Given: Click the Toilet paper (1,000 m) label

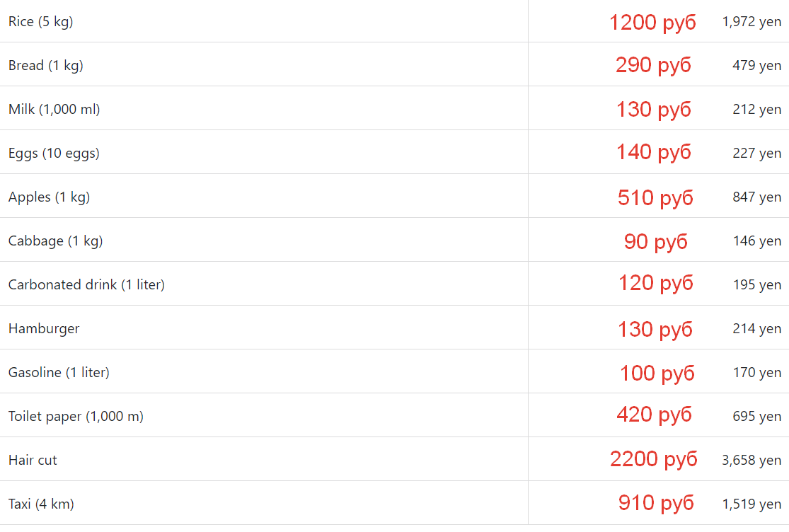Looking at the screenshot, I should [76, 417].
